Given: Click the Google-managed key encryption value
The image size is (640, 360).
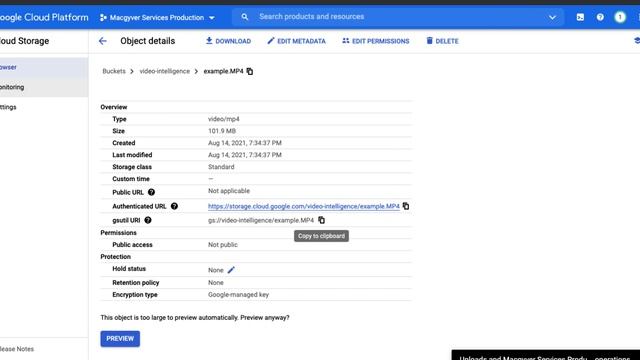Looking at the screenshot, I should click(238, 295).
